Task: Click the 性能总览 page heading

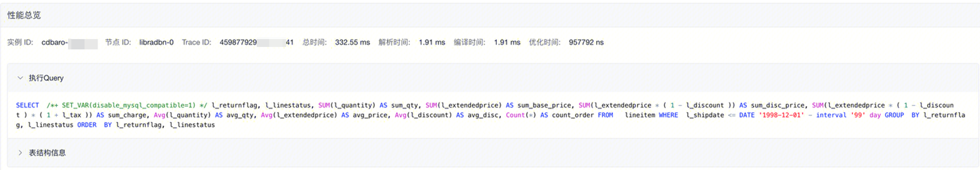Action: pos(24,15)
